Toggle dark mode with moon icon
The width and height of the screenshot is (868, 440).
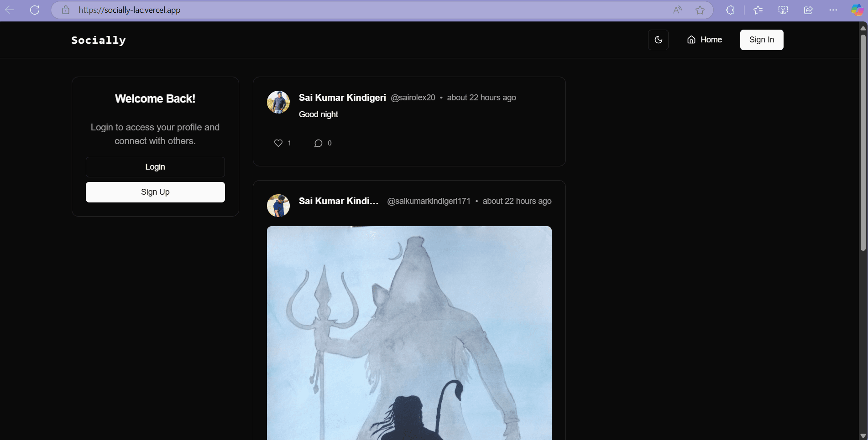pos(658,40)
